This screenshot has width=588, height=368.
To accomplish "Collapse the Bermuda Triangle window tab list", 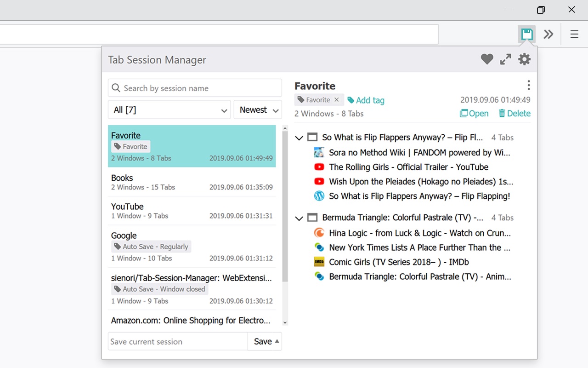I will point(299,218).
